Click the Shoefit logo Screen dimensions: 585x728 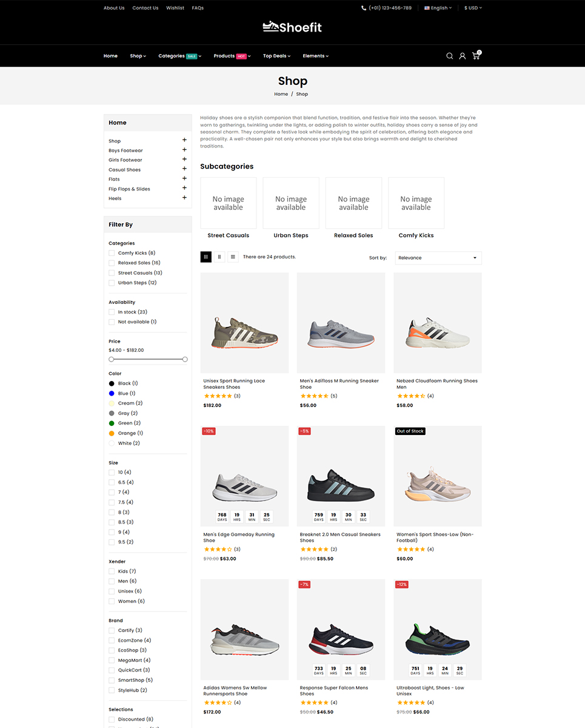pos(292,27)
